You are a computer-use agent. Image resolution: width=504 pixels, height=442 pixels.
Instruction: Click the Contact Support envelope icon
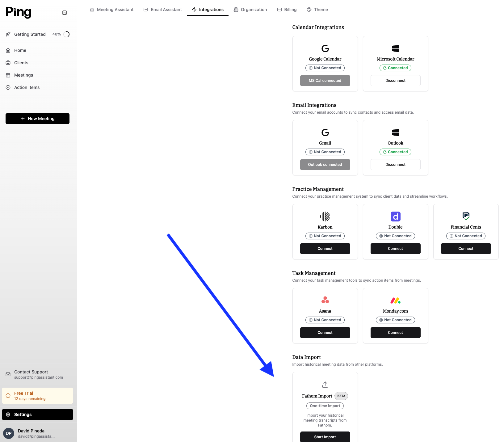click(x=8, y=374)
